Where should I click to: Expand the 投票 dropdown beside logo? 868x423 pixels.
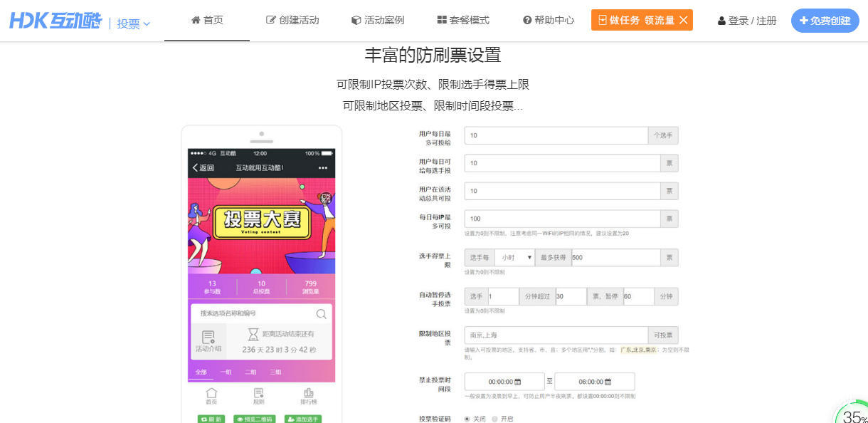(x=133, y=23)
